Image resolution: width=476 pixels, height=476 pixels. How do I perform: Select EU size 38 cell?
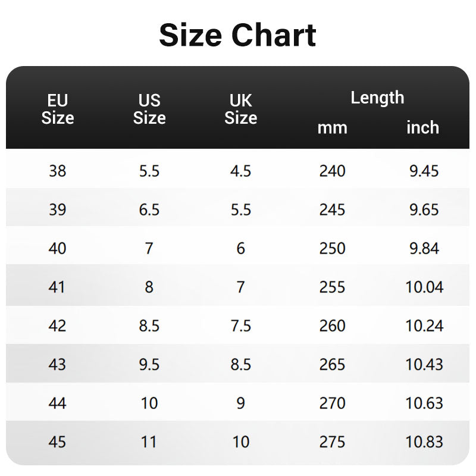[58, 171]
